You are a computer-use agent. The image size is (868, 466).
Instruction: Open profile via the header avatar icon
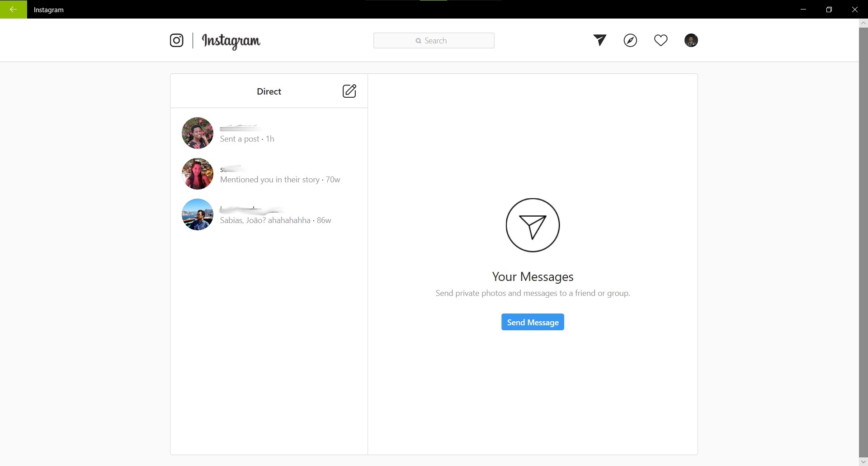tap(691, 40)
